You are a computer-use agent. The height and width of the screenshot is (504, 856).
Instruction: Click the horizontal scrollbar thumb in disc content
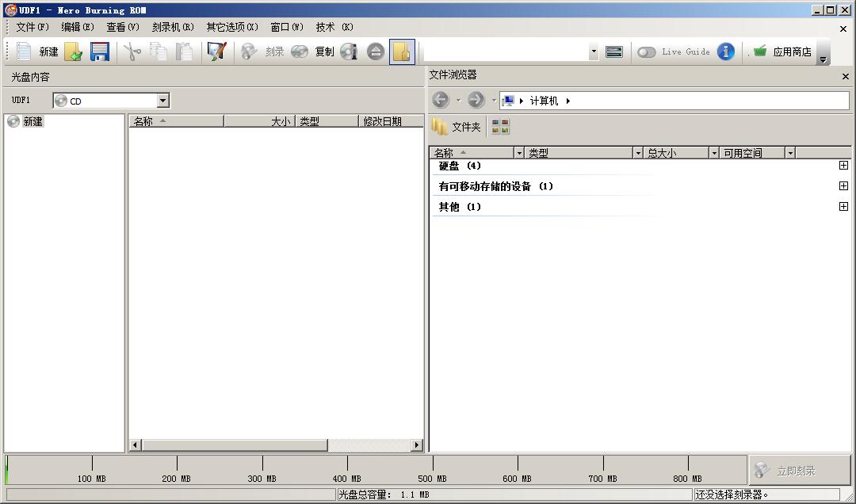[x=235, y=445]
